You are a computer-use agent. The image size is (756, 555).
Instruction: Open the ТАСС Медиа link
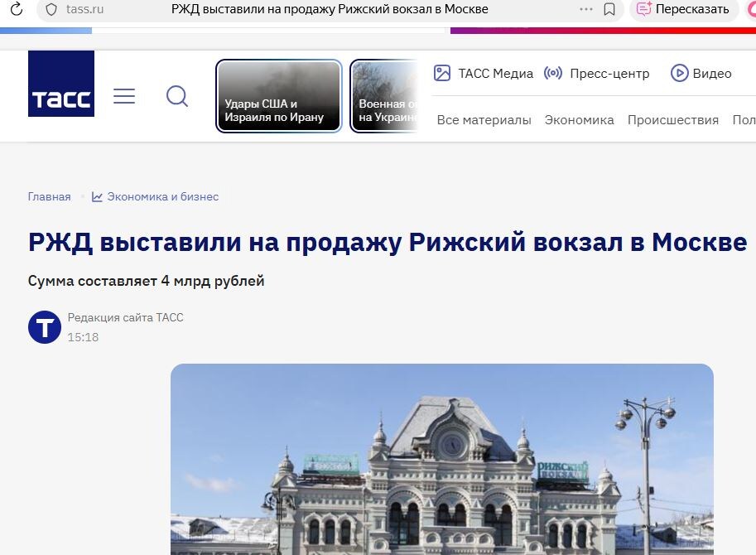495,74
